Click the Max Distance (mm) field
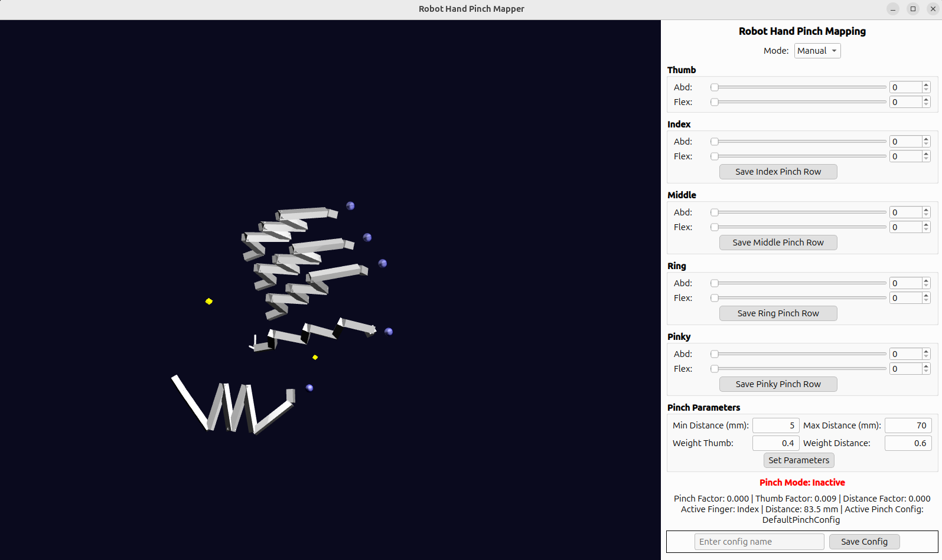Viewport: 942px width, 560px height. 908,425
